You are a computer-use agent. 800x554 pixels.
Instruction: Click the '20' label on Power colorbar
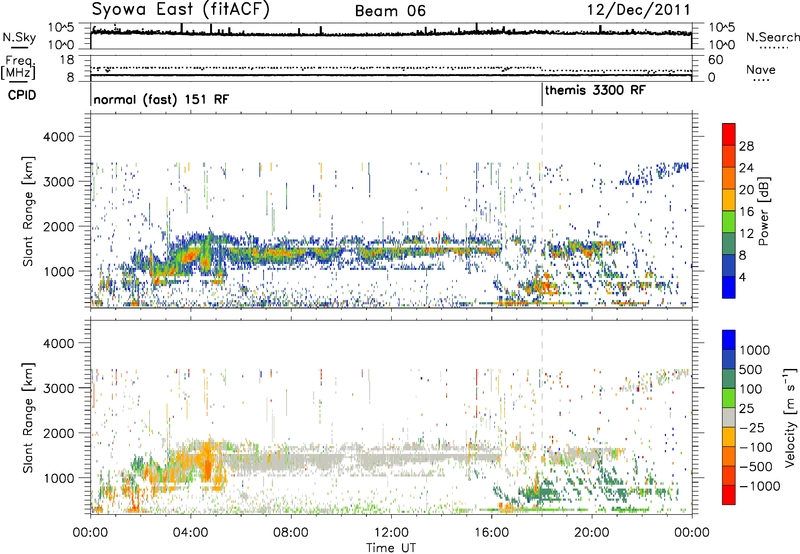(x=746, y=190)
